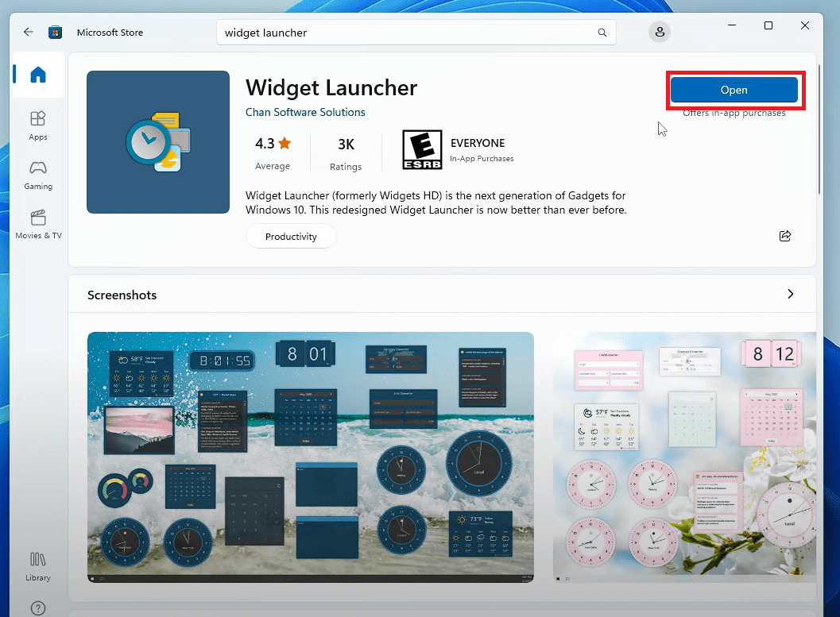Open the Widget Launcher app
The height and width of the screenshot is (617, 840).
click(x=734, y=90)
